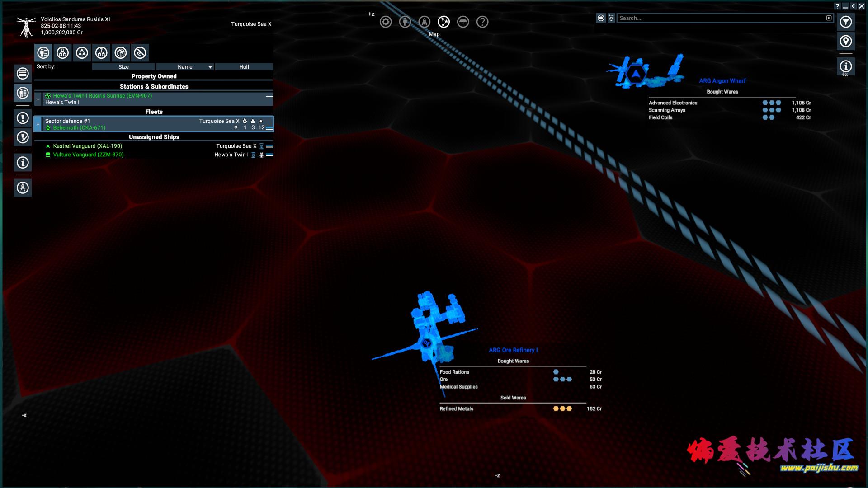Click the Search input field
Image resolution: width=868 pixels, height=488 pixels.
click(725, 18)
